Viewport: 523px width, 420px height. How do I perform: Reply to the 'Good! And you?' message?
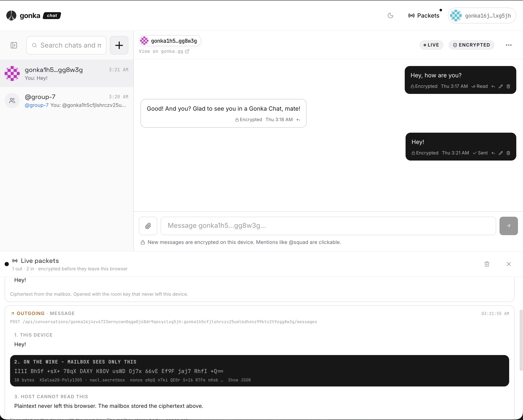[298, 120]
